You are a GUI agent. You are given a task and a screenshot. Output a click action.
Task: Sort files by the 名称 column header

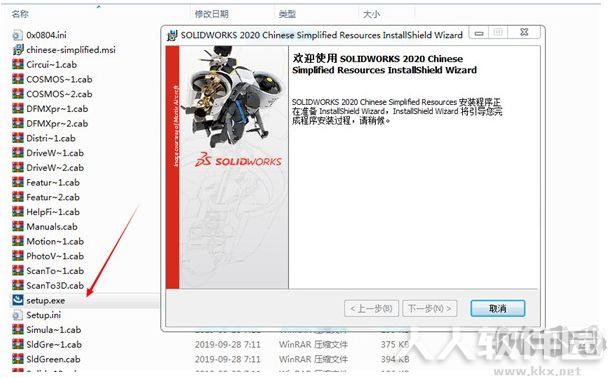[20, 14]
